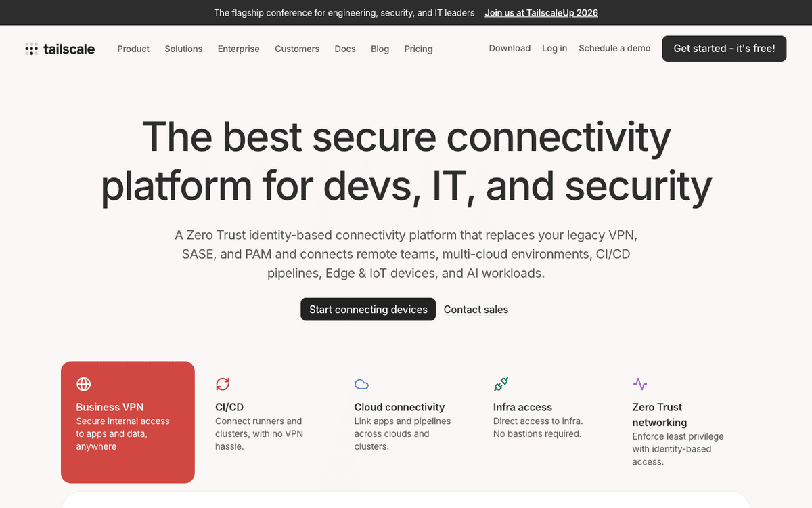Click the red CI/CD sync arrows icon
The image size is (812, 508).
tap(223, 384)
